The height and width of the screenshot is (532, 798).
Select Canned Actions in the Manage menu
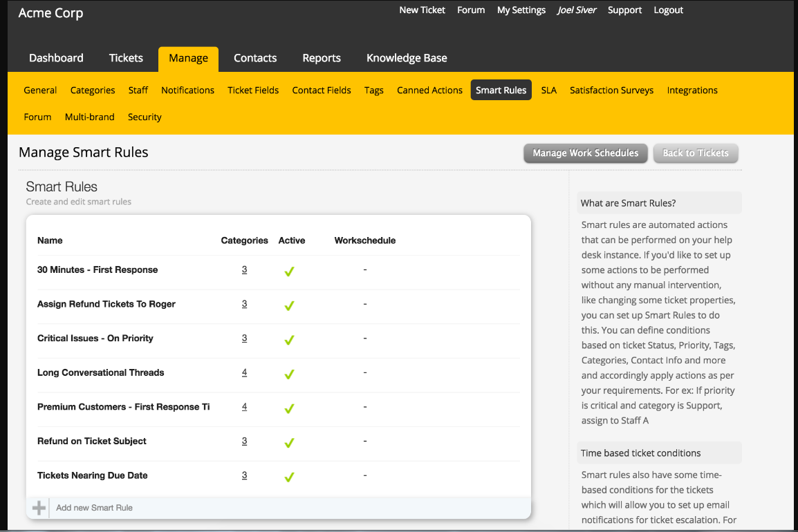[429, 91]
